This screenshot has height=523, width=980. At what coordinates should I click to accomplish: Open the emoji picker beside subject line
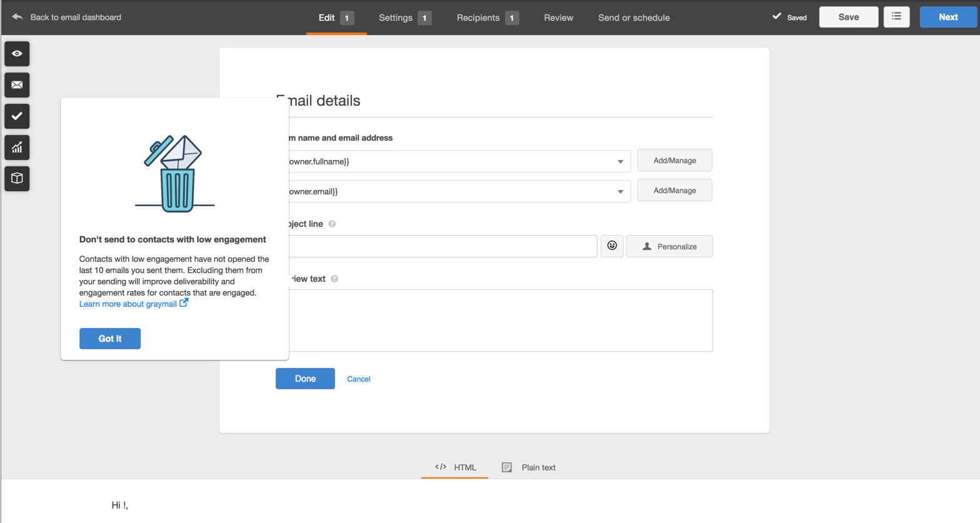click(x=612, y=246)
